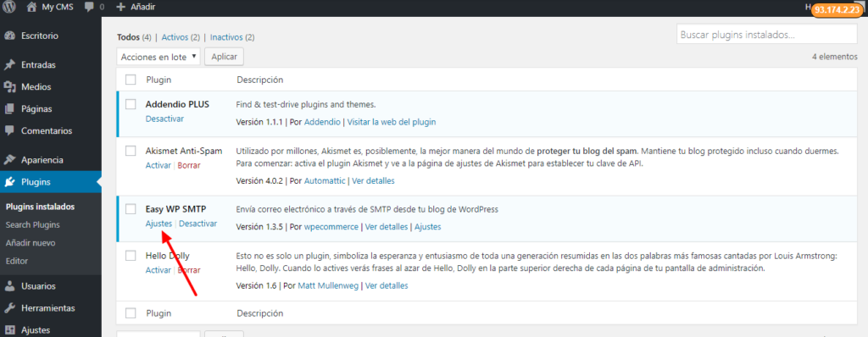Check the Akismet Anti-Spam checkbox
This screenshot has height=337, width=868.
[131, 151]
